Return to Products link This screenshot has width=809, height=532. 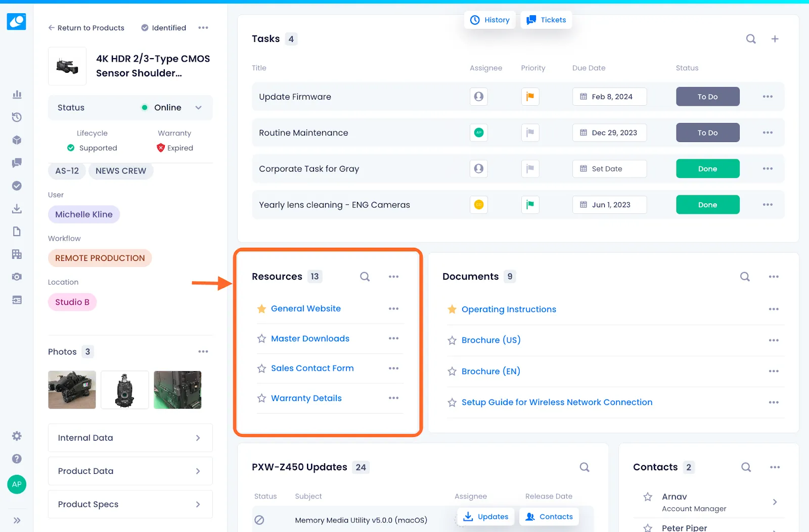click(x=86, y=28)
